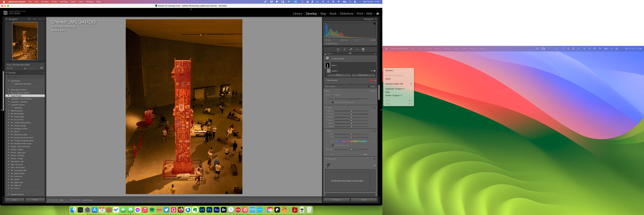The height and width of the screenshot is (215, 644).
Task: Open Photoshop from the Dock
Action: 209,210
